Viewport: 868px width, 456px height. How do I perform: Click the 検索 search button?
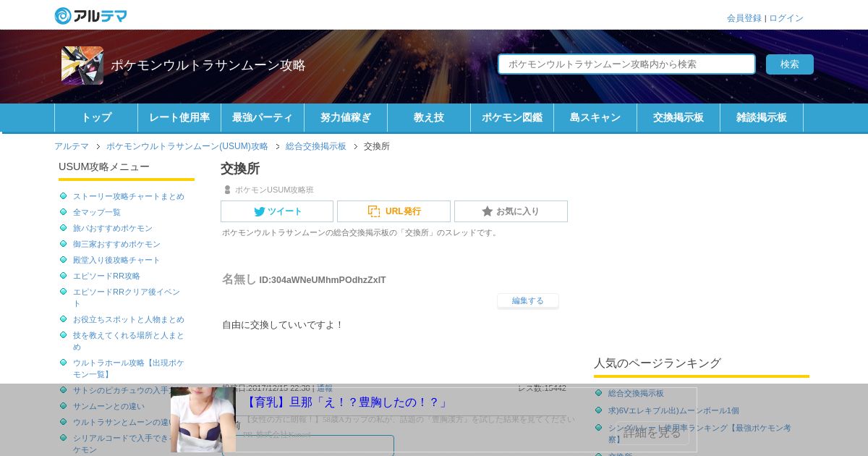(x=790, y=64)
